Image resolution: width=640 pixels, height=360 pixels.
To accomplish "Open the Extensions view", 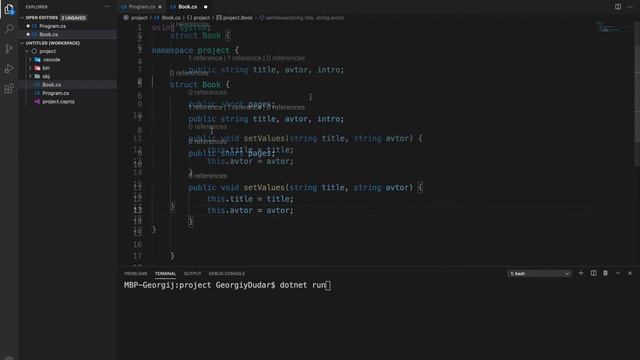I will click(9, 89).
